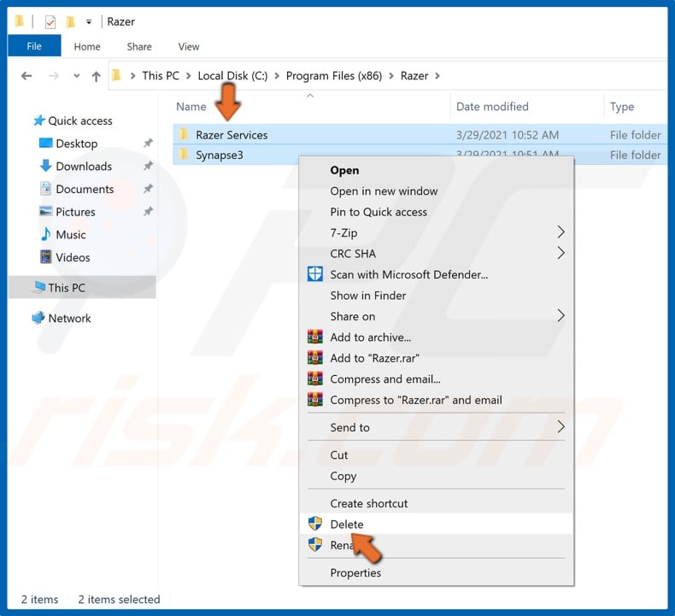
Task: Click This PC in the address path
Action: click(161, 76)
